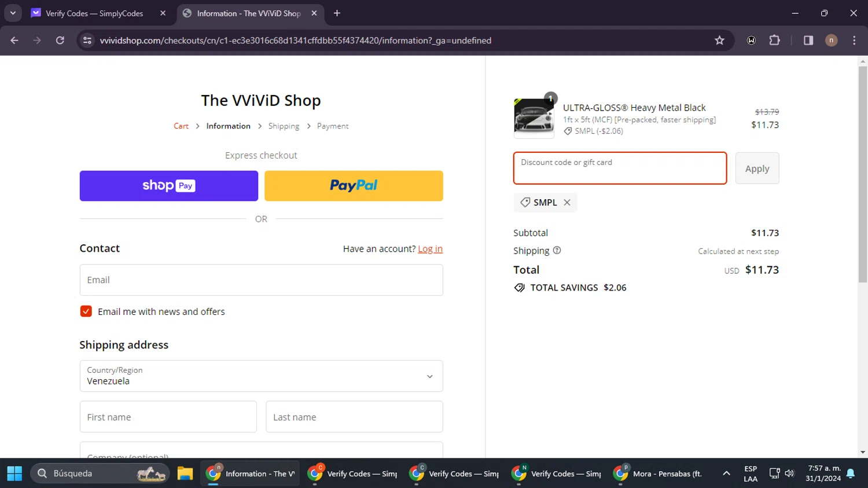Open the browser extensions puzzle icon
This screenshot has height=488, width=868.
[774, 41]
